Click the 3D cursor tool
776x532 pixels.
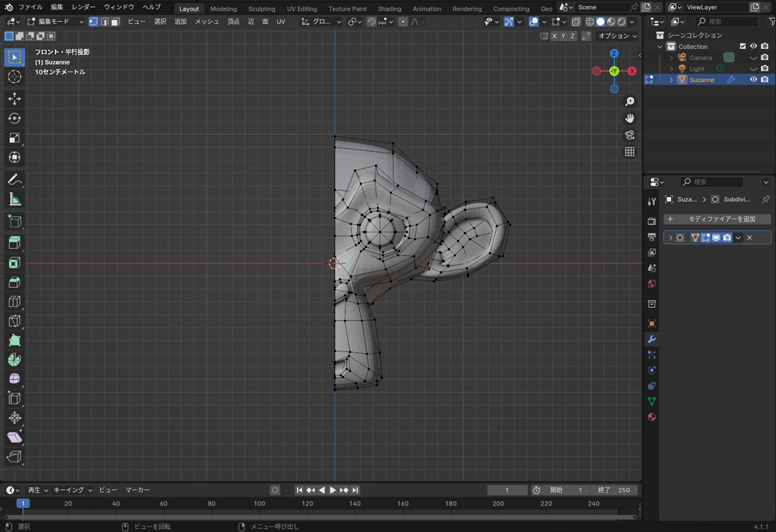point(14,77)
